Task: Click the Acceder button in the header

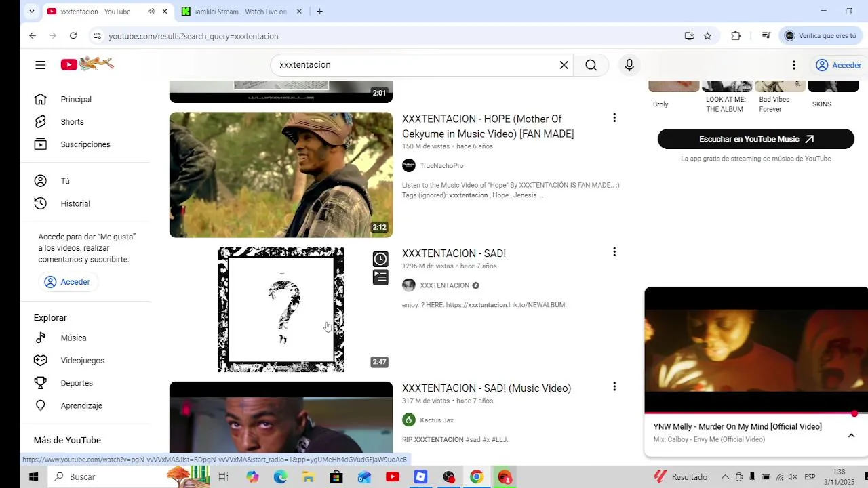Action: (839, 65)
